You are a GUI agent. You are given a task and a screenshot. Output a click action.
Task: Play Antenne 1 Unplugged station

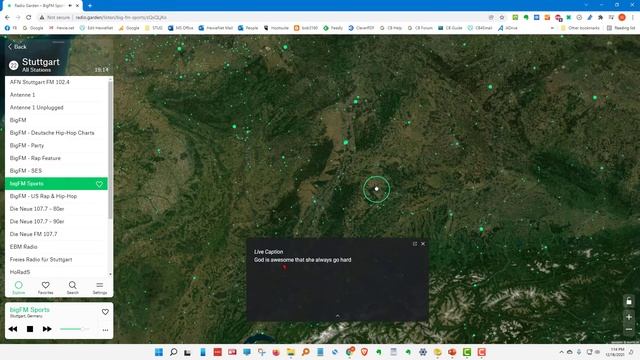[x=56, y=107]
